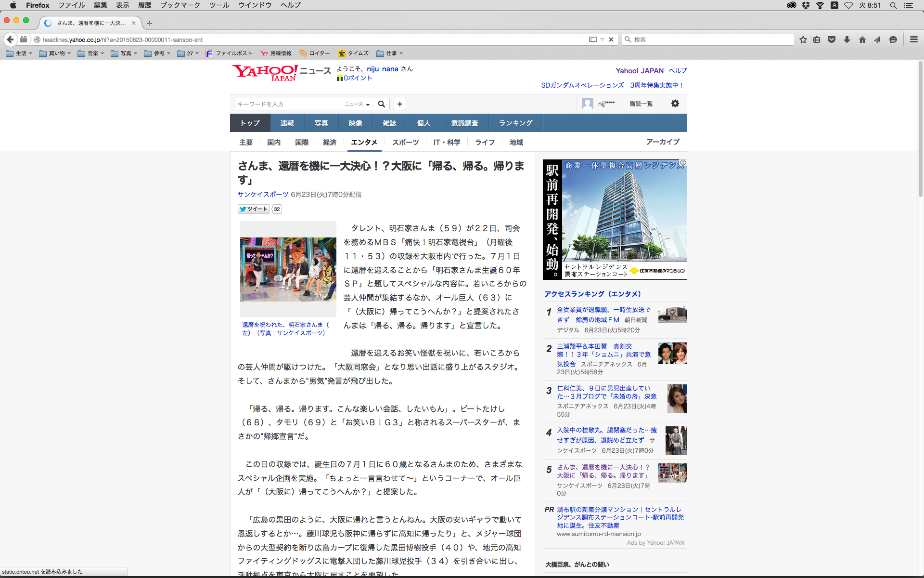Open Yahoo settings gear icon
Screen dimensions: 924x578
675,104
